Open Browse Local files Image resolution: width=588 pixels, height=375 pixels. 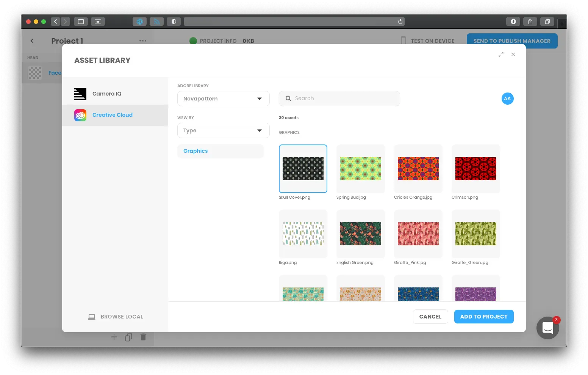116,317
